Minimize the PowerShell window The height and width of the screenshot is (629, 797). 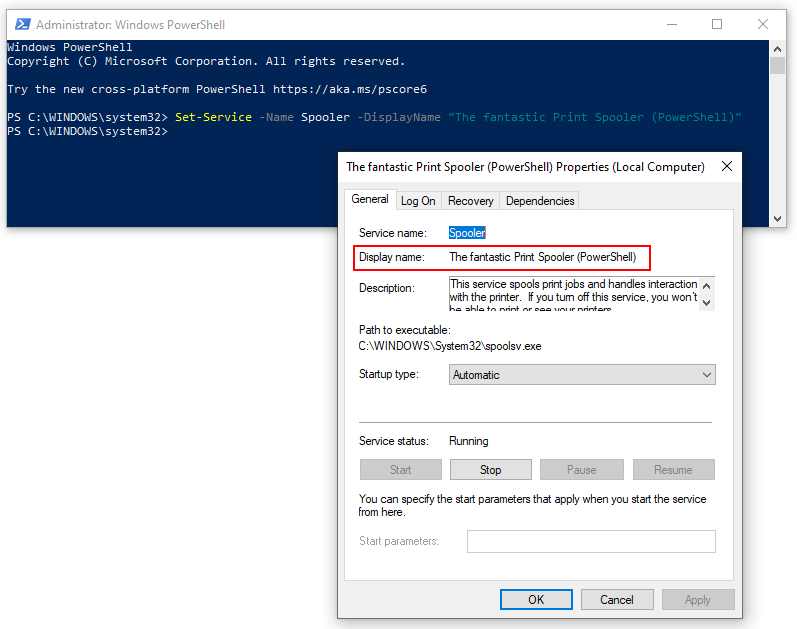(x=672, y=24)
